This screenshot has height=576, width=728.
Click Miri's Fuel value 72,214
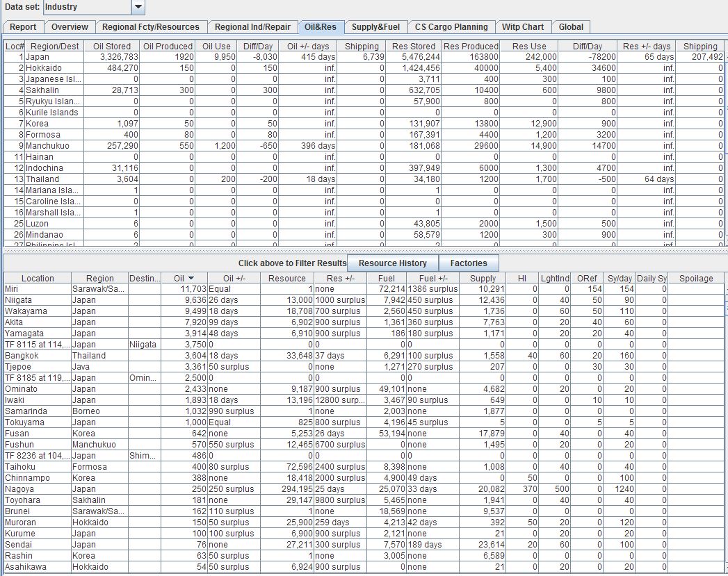392,289
